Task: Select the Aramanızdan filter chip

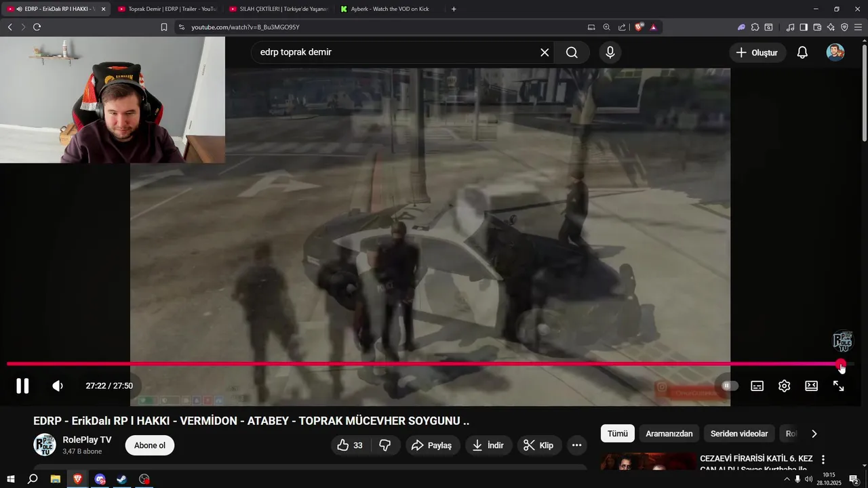Action: (669, 434)
